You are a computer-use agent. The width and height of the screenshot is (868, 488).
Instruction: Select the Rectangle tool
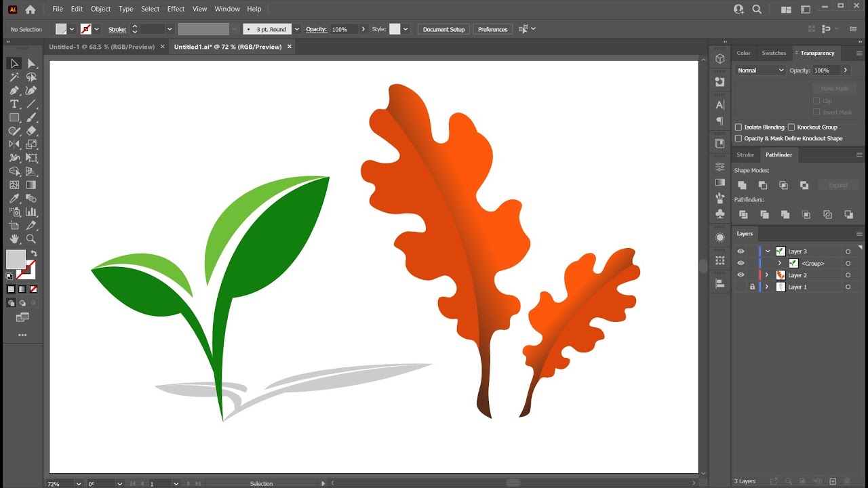pyautogui.click(x=14, y=117)
